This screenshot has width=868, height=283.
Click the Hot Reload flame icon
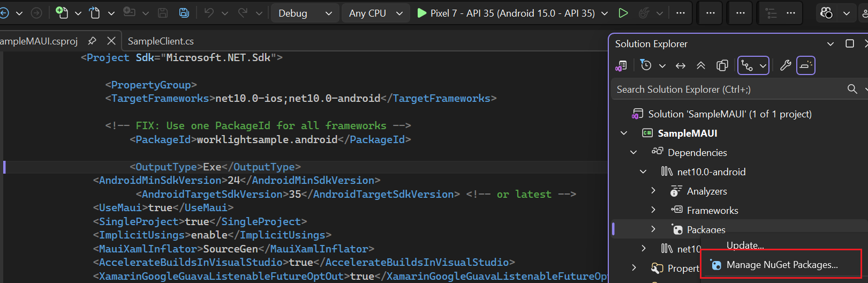(644, 13)
